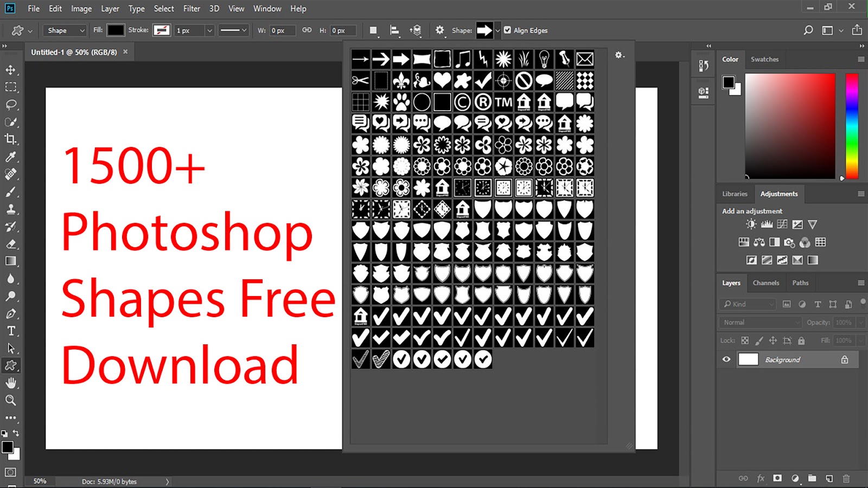Open shape picker gear settings menu

pos(620,55)
